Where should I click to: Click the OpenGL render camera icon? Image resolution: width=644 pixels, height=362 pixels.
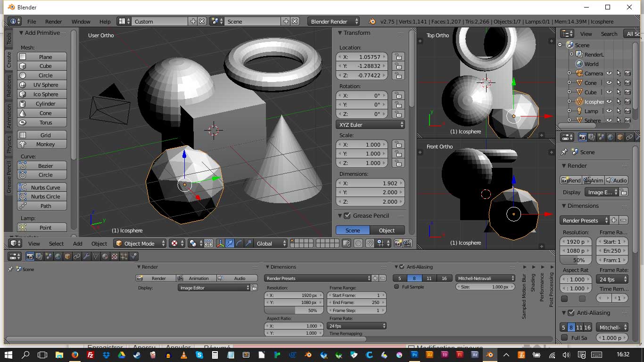point(398,243)
